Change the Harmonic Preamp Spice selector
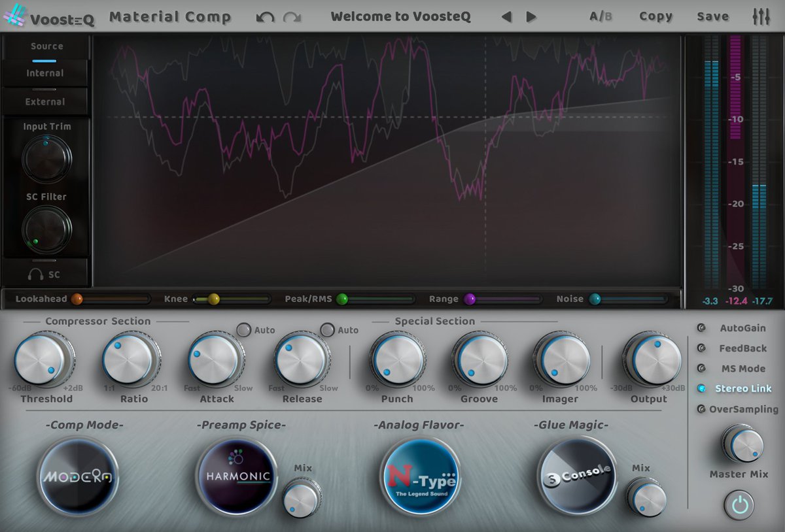Screen dimensions: 785x532 237,476
